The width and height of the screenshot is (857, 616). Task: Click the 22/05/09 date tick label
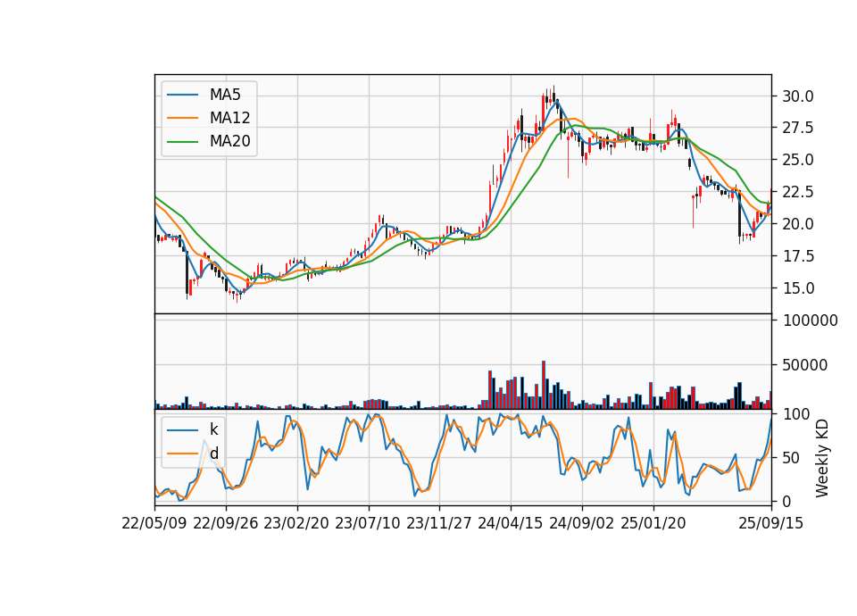pyautogui.click(x=154, y=523)
